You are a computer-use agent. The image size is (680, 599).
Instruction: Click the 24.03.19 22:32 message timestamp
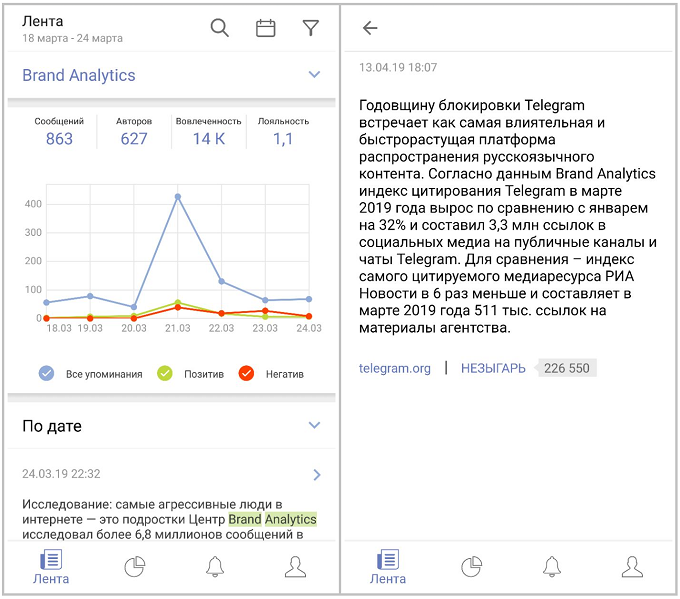point(61,474)
